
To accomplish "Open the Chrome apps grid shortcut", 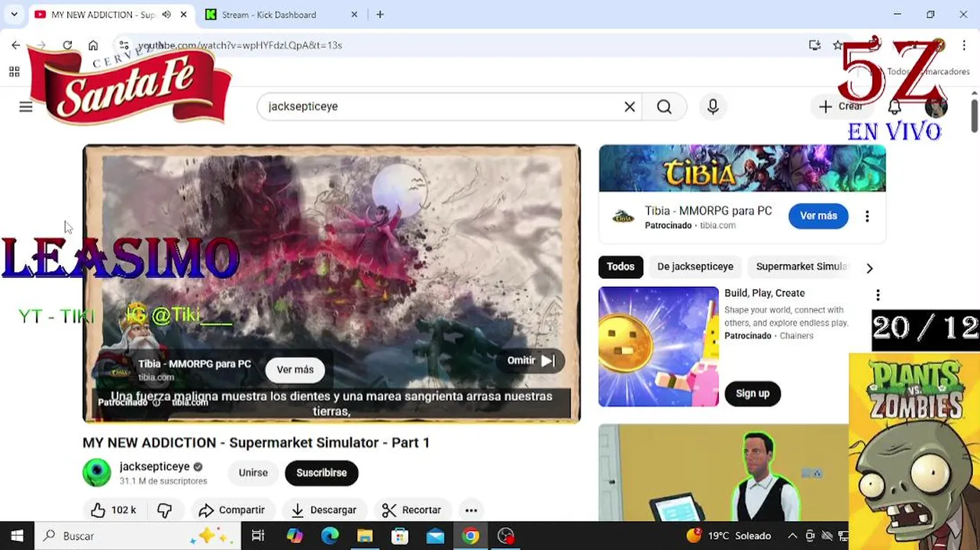I will point(14,72).
